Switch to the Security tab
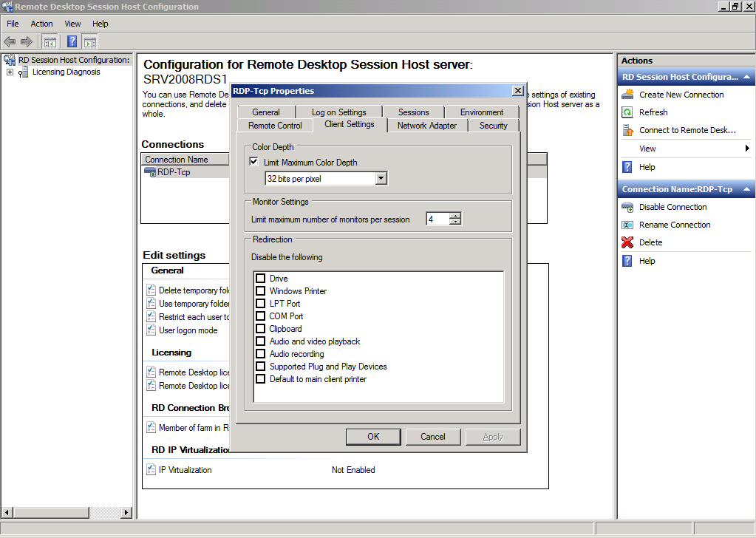The height and width of the screenshot is (538, 756). [x=493, y=126]
